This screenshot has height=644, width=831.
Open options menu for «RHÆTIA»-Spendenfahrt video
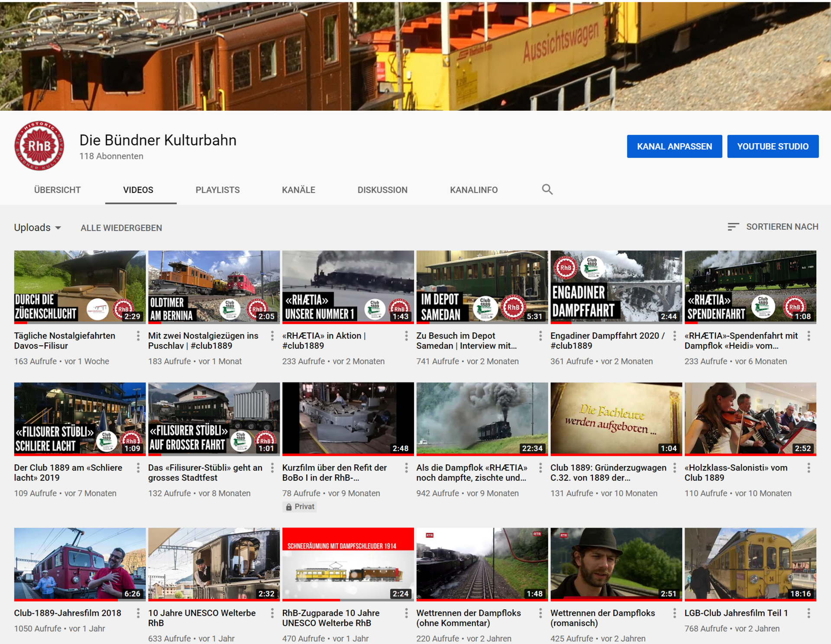808,336
